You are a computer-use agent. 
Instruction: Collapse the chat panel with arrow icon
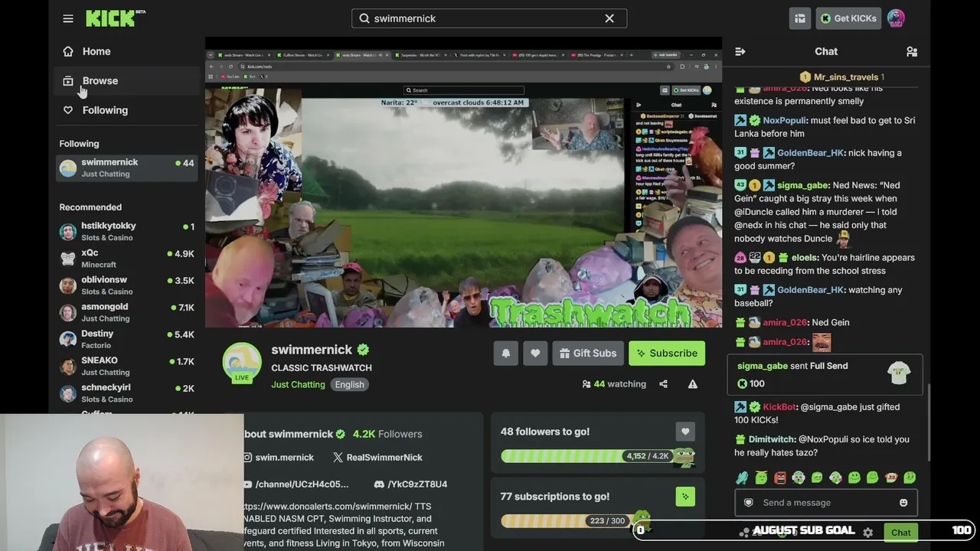tap(740, 51)
